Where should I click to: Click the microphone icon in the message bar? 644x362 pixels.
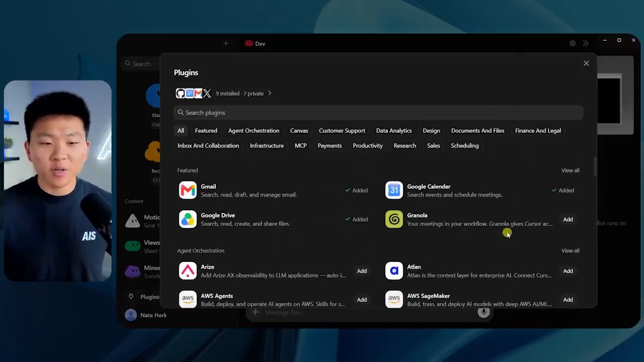[x=484, y=312]
